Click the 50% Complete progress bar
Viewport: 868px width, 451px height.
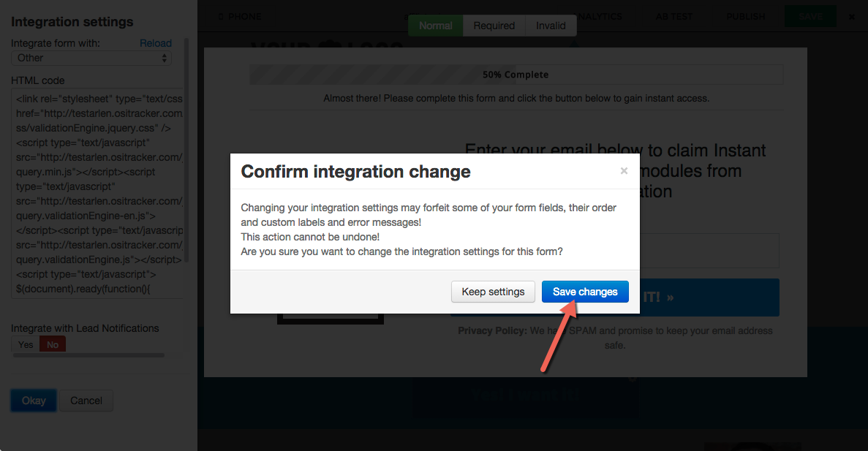(x=516, y=75)
